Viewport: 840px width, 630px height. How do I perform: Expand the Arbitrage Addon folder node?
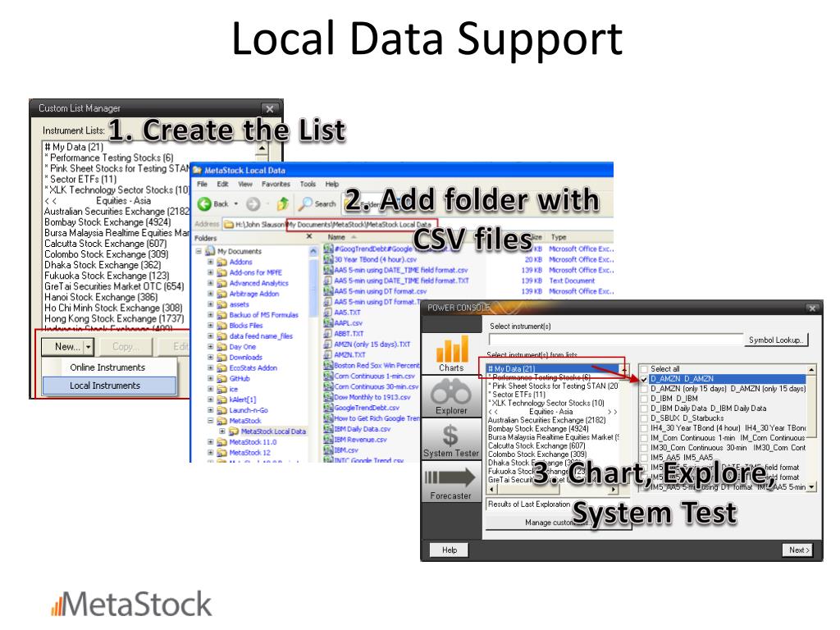(x=211, y=294)
